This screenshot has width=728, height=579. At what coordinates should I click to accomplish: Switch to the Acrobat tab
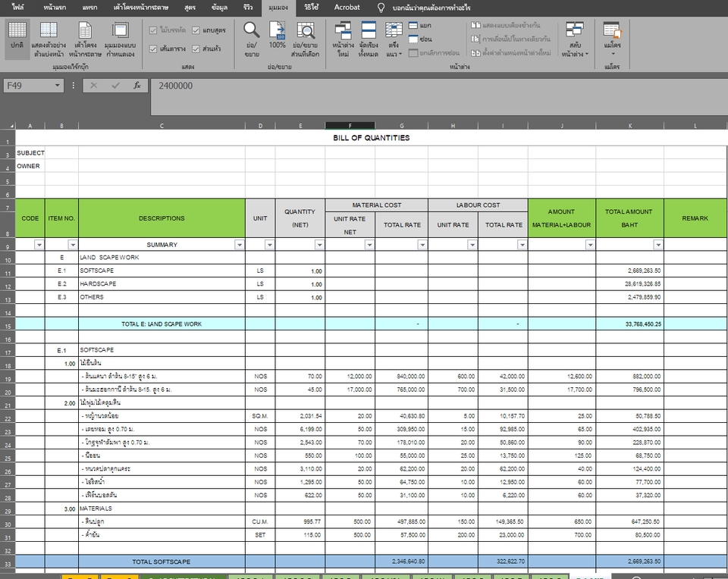(x=347, y=8)
